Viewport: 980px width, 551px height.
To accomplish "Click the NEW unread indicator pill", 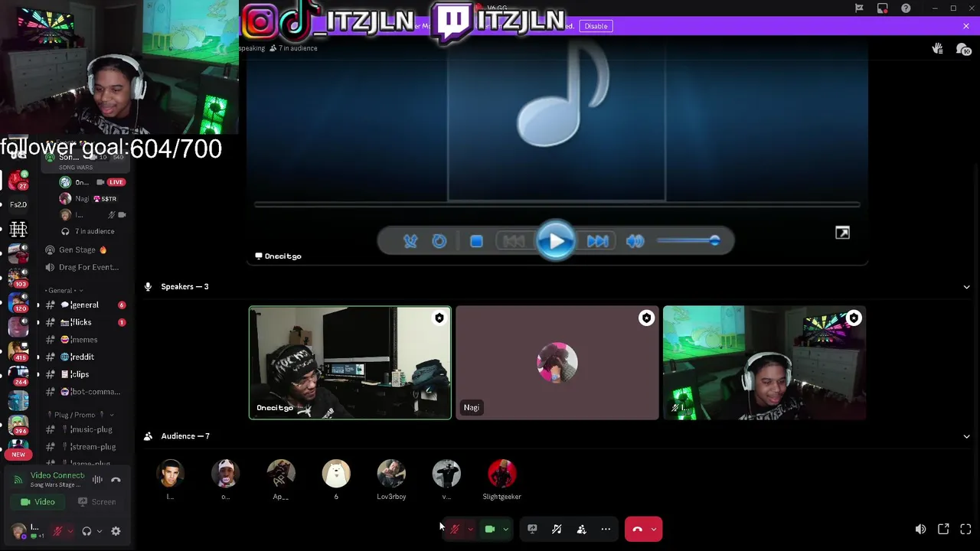I will pos(18,455).
